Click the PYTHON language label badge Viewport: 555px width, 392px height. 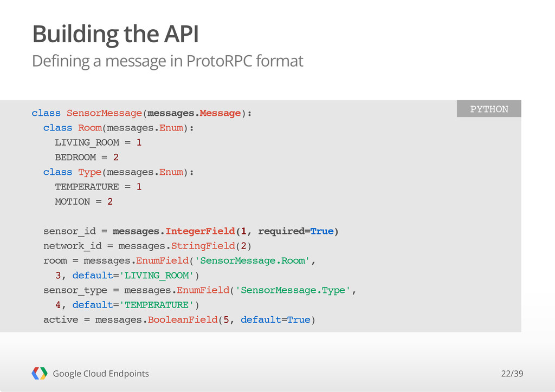[489, 108]
